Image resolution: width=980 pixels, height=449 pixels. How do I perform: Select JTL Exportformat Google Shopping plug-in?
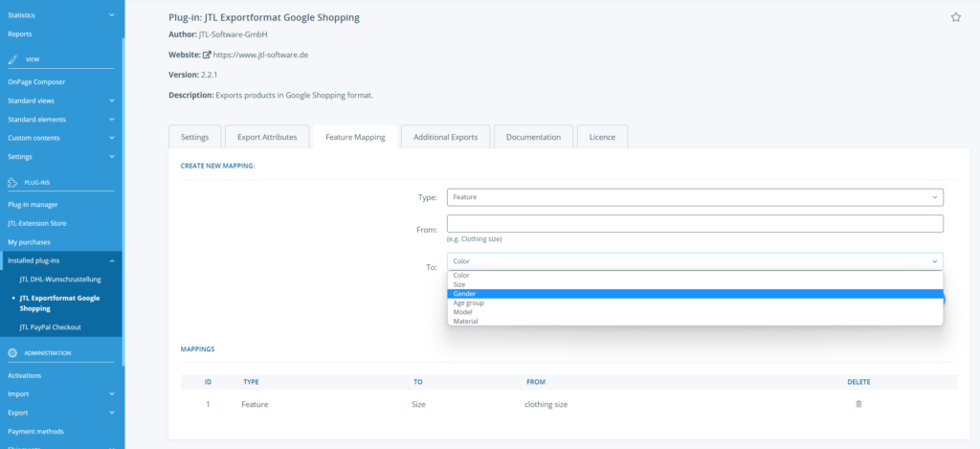(59, 303)
